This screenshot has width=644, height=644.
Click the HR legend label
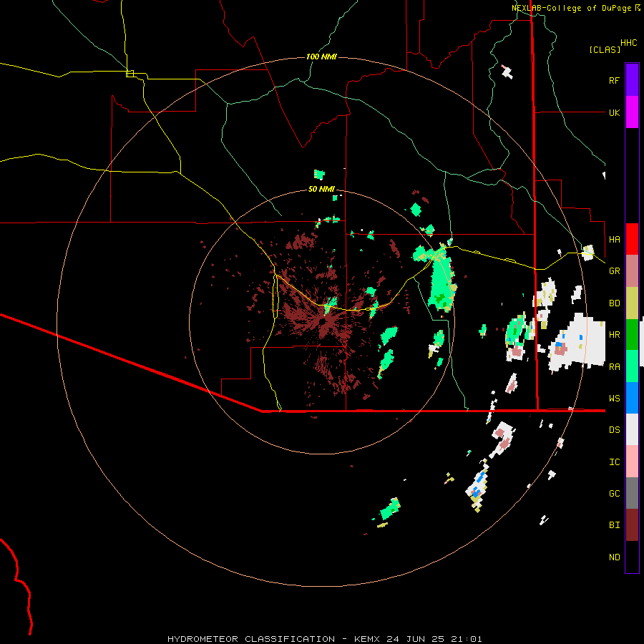point(614,335)
